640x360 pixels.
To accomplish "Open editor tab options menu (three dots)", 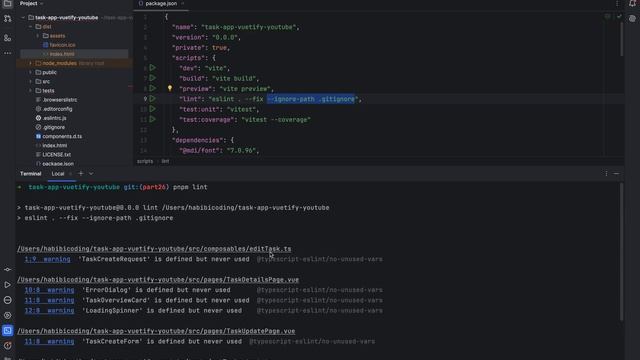I will pyautogui.click(x=617, y=4).
